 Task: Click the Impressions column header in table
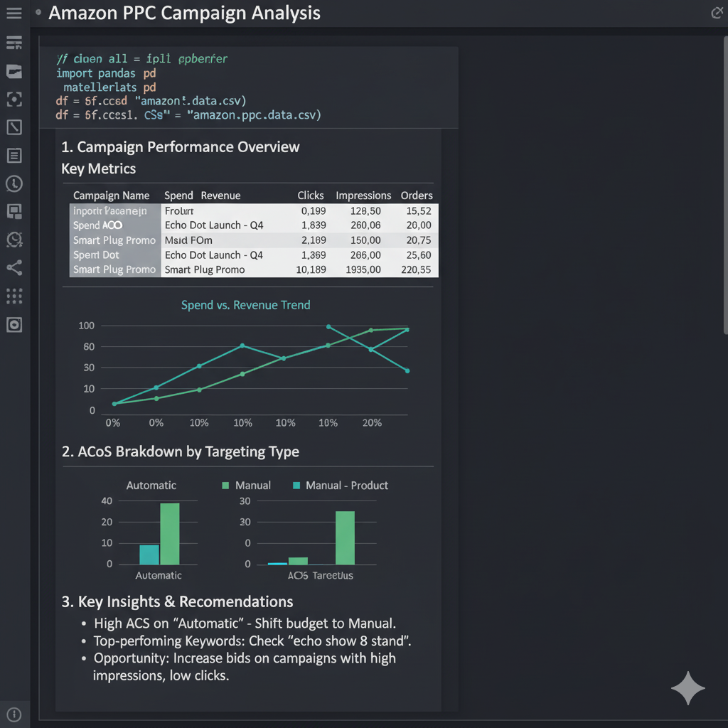[x=363, y=196]
